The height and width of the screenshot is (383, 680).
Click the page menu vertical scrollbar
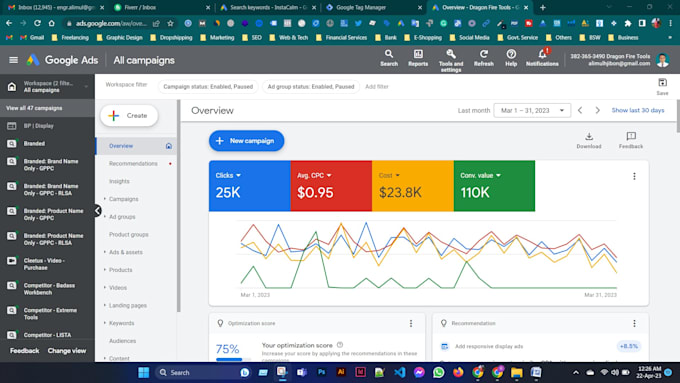click(178, 206)
